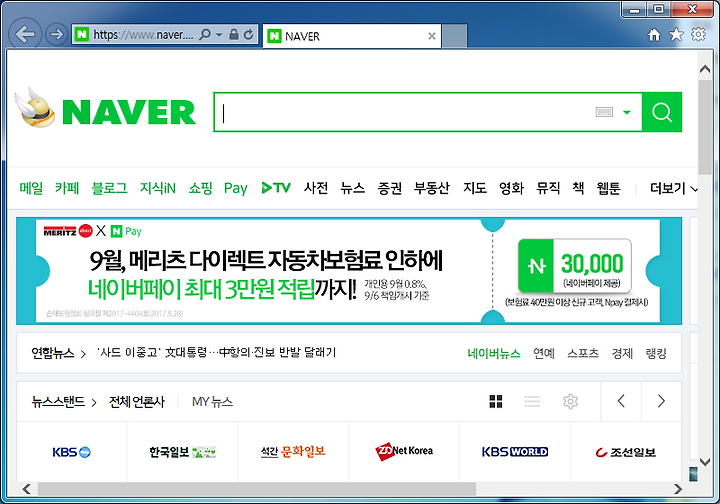Expand search box autocomplete dropdown arrow

[x=626, y=112]
